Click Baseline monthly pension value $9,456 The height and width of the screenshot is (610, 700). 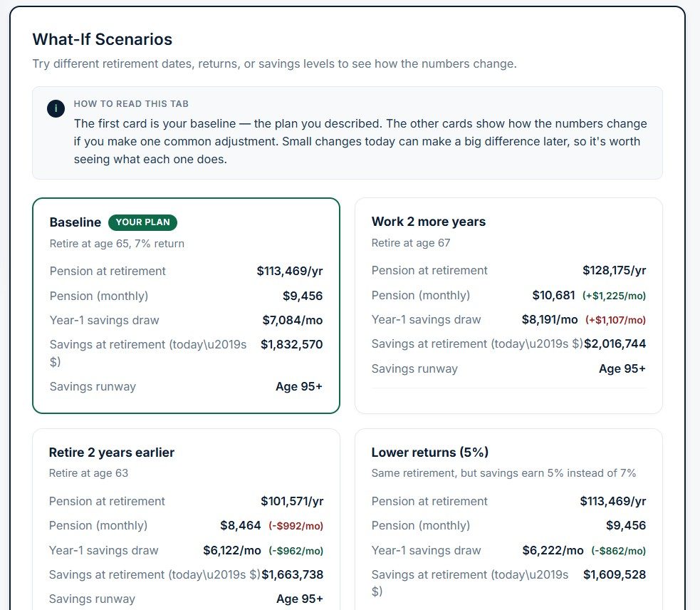(x=303, y=296)
